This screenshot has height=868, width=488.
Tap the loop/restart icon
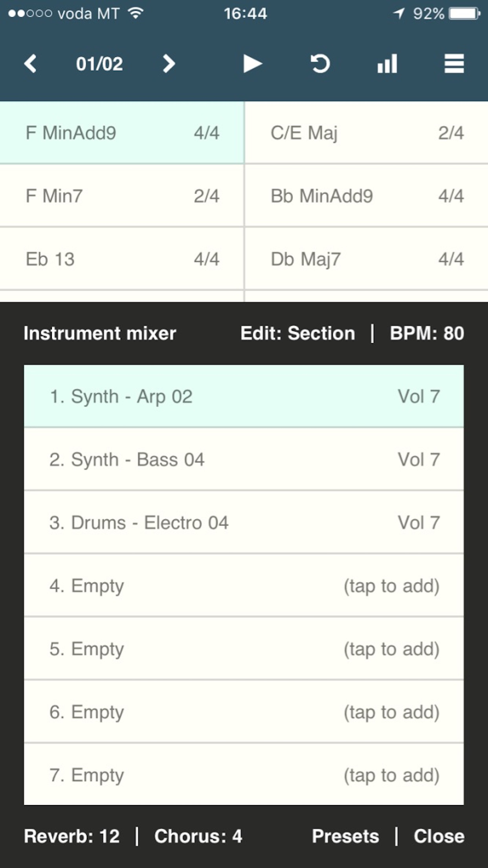click(320, 64)
